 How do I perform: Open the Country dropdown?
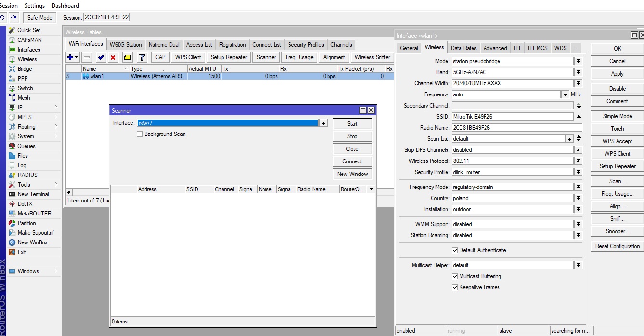point(578,198)
